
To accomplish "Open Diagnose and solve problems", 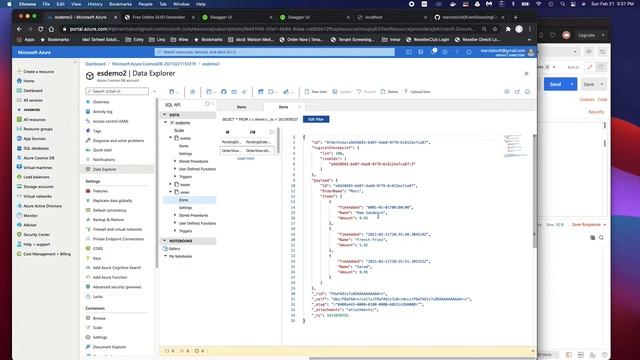I will (x=114, y=140).
